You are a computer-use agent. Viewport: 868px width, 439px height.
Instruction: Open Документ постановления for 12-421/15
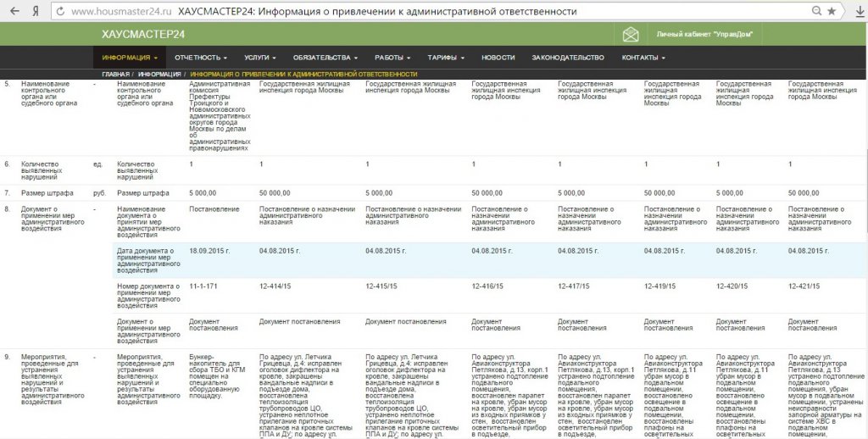812,325
